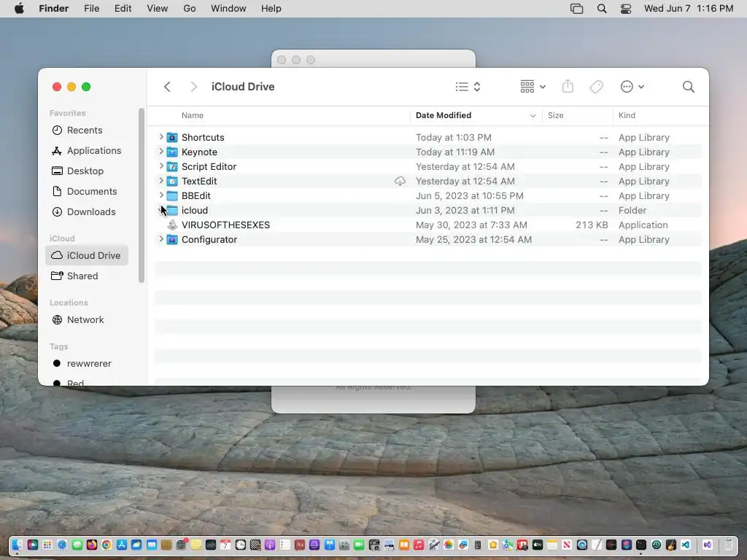
Task: Click the Application kind cell
Action: (x=643, y=225)
